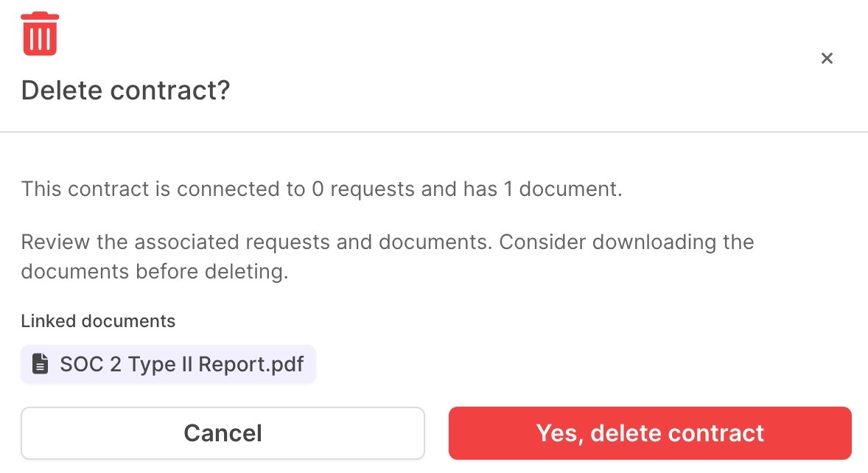
Task: Click the red trash can icon
Action: 40,34
